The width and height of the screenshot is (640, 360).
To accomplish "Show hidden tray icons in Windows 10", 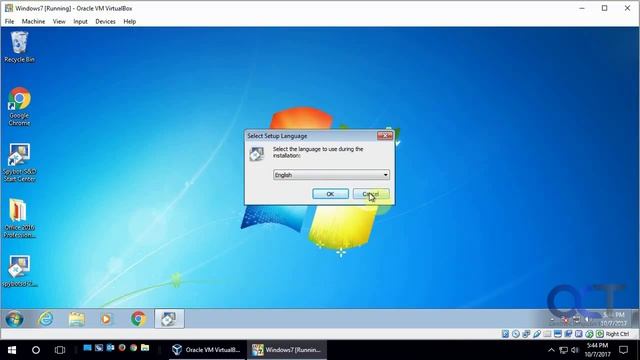I will point(551,350).
